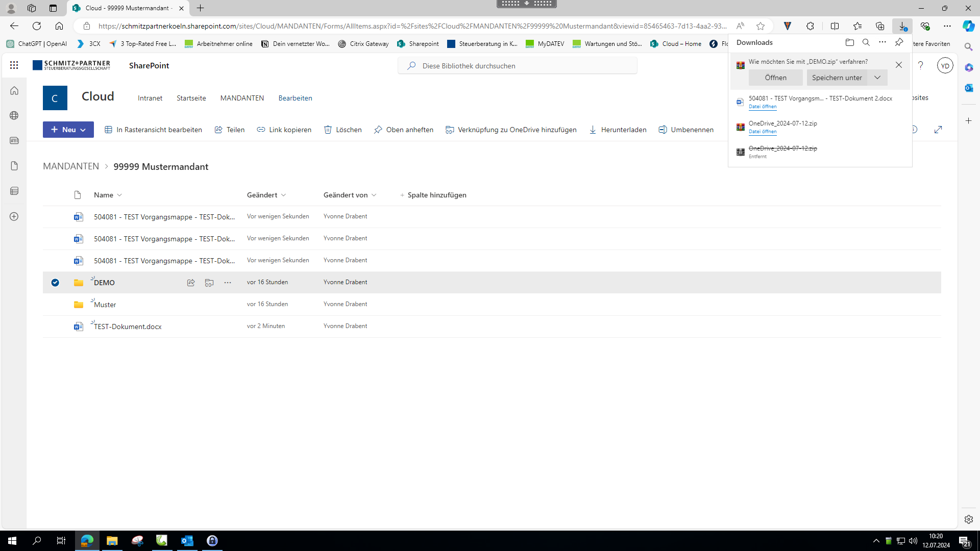Click the library search box
980x551 pixels.
pyautogui.click(x=518, y=66)
